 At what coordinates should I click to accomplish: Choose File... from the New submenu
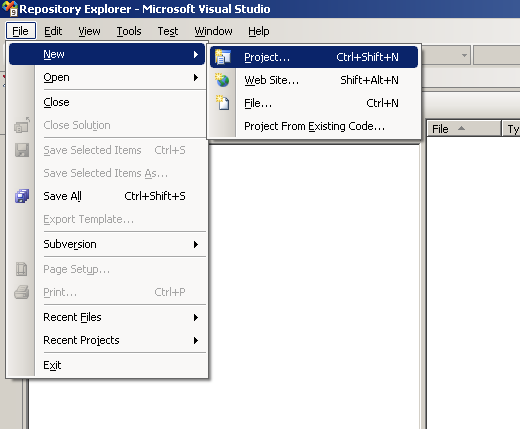pyautogui.click(x=314, y=103)
